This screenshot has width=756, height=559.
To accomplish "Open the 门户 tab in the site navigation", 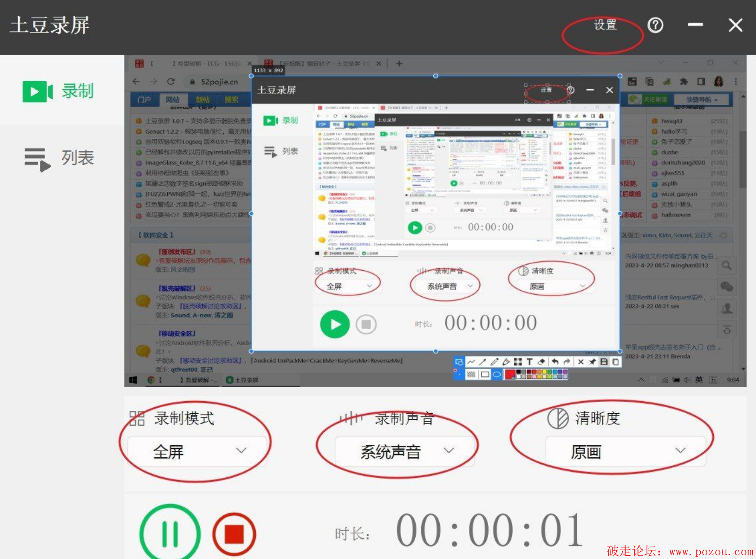I will click(x=144, y=99).
